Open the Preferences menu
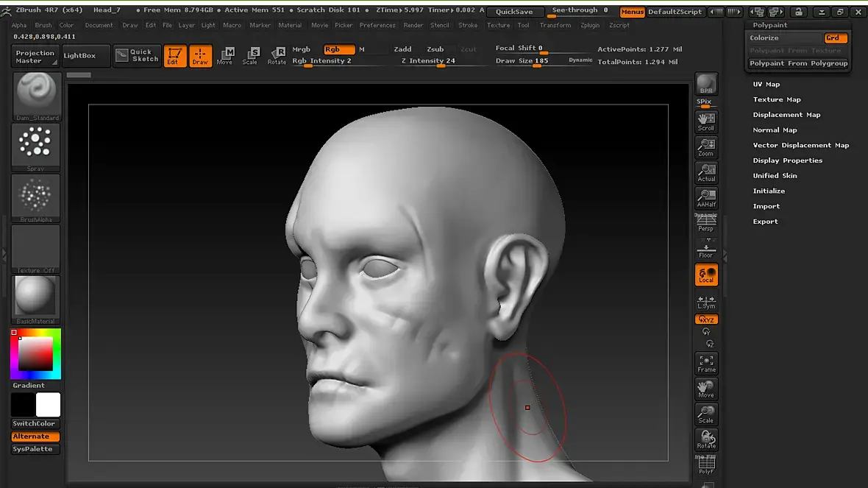This screenshot has height=488, width=868. pos(377,26)
